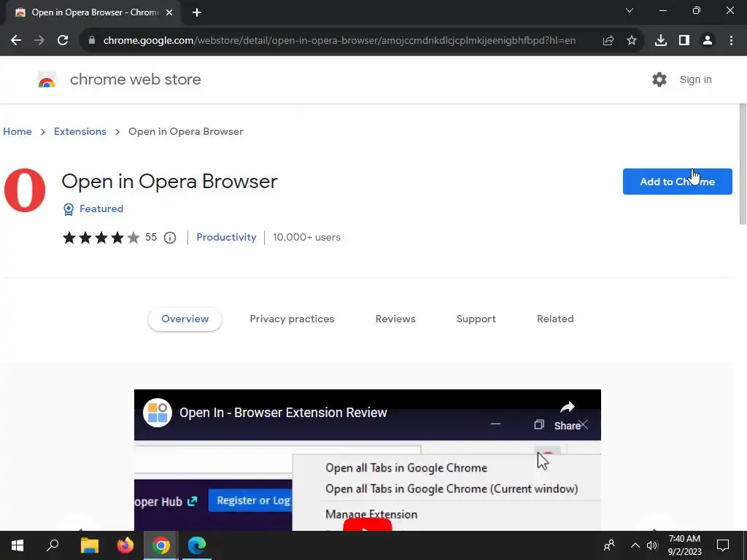
Task: Click the Featured label
Action: (x=101, y=209)
